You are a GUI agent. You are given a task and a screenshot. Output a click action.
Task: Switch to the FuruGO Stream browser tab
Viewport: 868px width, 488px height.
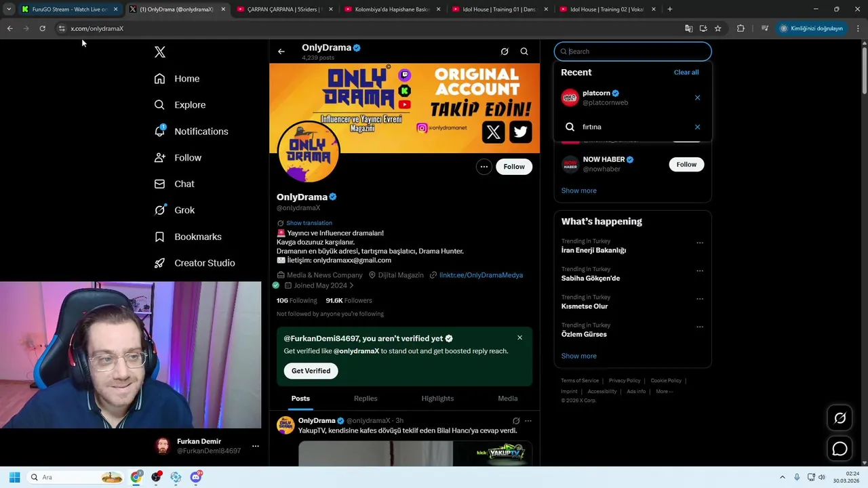click(x=69, y=9)
